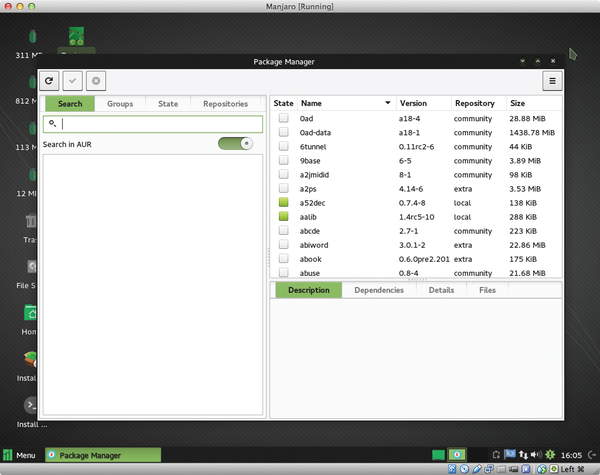The image size is (600, 475).
Task: Select the Search tab
Action: 70,104
